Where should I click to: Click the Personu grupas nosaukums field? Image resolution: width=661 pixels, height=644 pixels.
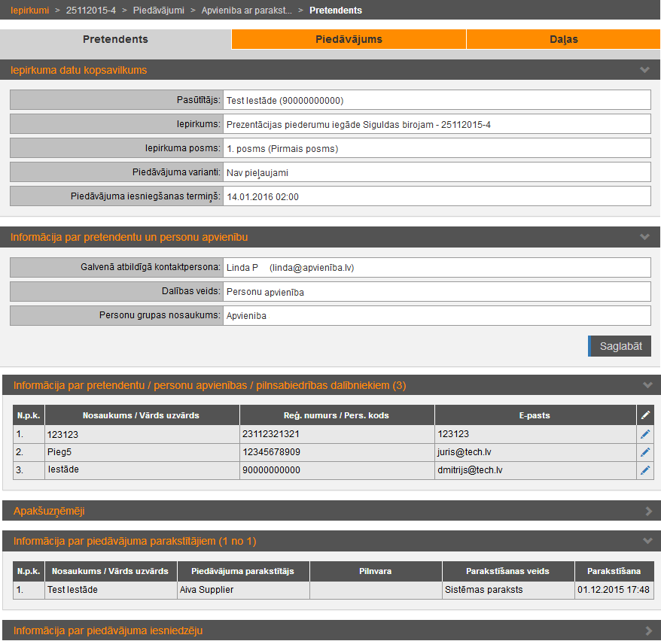tap(437, 316)
